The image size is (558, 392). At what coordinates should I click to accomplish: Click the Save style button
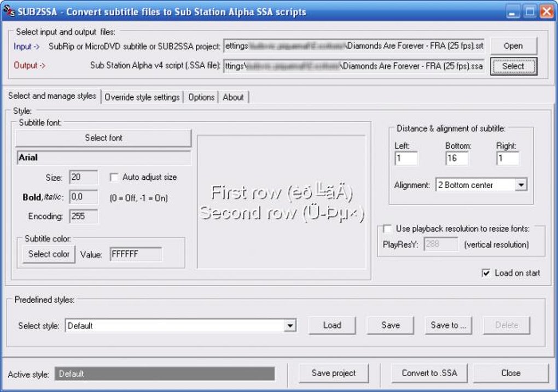(391, 325)
